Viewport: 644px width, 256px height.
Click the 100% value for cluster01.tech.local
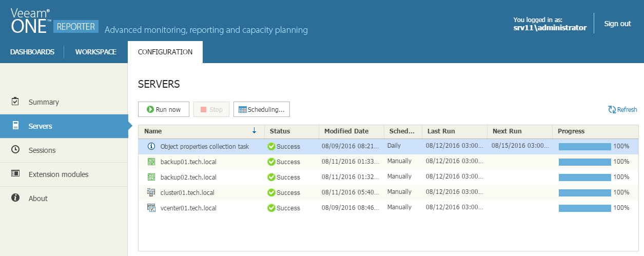tap(621, 192)
